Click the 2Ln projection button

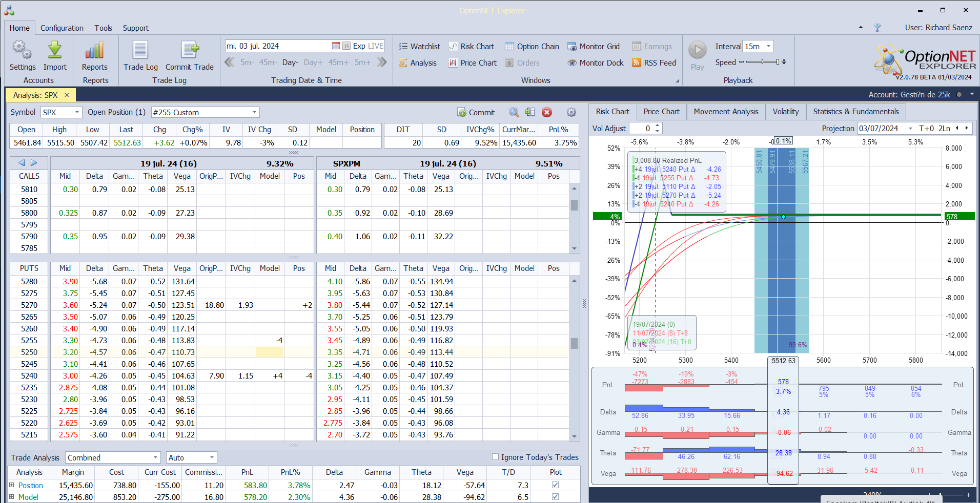(945, 129)
